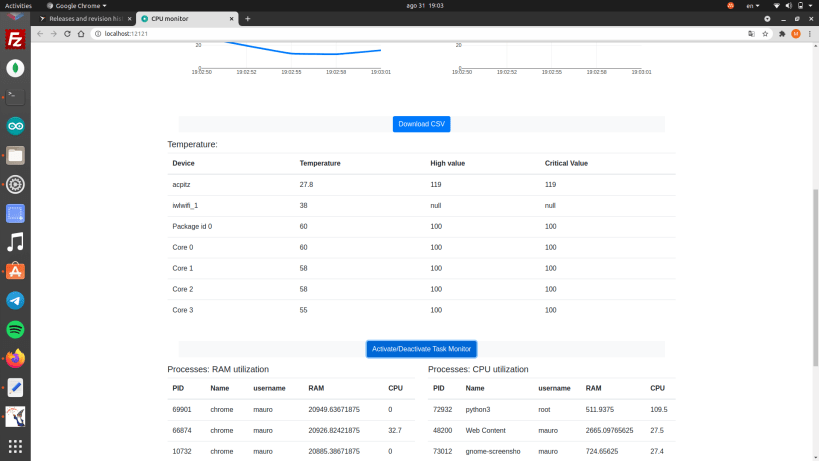Expand the Google Chrome app menu
Screen dimensions: 819x461
coord(77,6)
